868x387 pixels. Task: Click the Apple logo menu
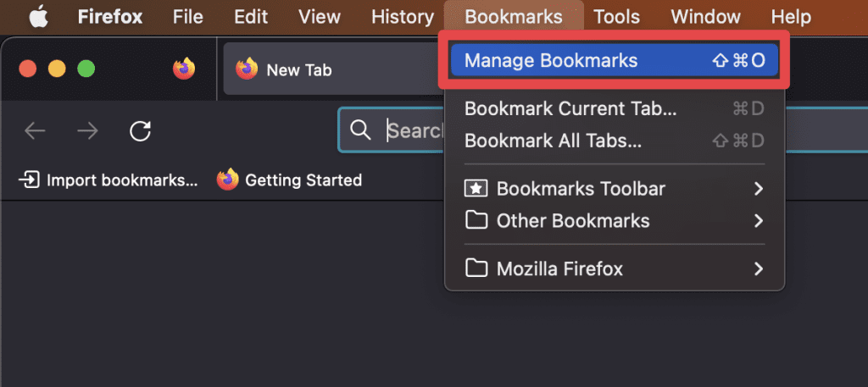[x=39, y=16]
